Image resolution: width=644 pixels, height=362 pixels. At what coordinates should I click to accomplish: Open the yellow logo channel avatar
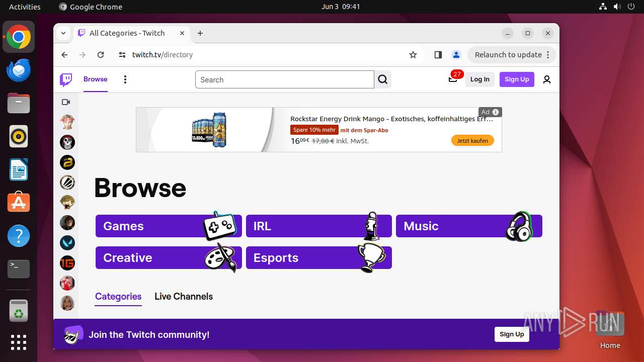tap(67, 162)
